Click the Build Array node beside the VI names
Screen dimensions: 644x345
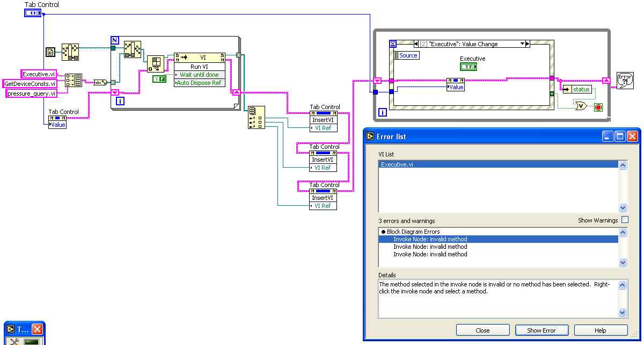(x=74, y=81)
